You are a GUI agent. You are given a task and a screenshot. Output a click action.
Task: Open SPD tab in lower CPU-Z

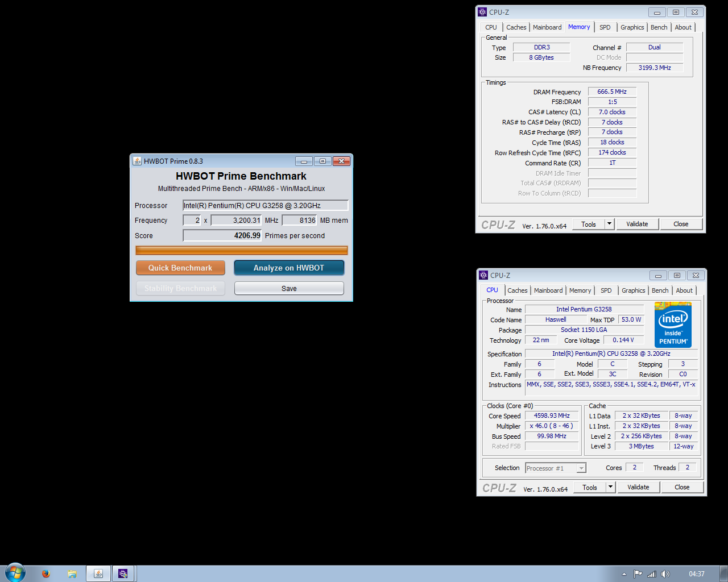coord(606,290)
